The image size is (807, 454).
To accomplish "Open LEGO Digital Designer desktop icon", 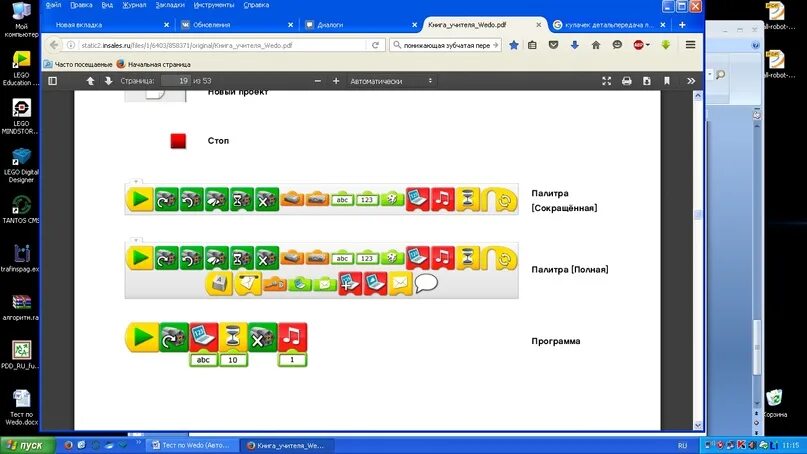I will tap(21, 165).
